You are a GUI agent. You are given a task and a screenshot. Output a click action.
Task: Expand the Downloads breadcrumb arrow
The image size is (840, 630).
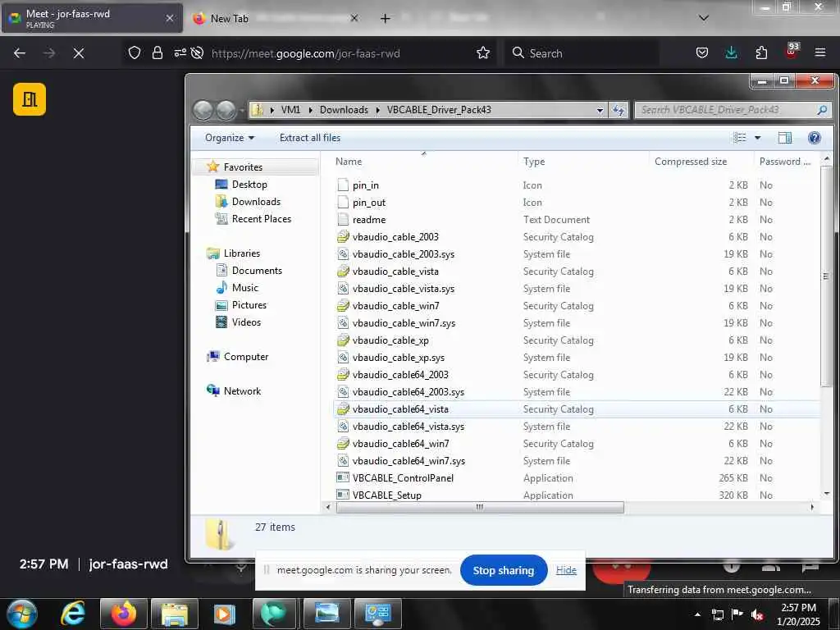pos(377,110)
